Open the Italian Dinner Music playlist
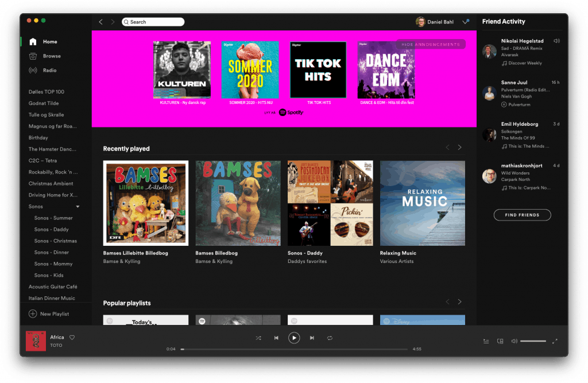This screenshot has width=588, height=383. click(x=52, y=298)
